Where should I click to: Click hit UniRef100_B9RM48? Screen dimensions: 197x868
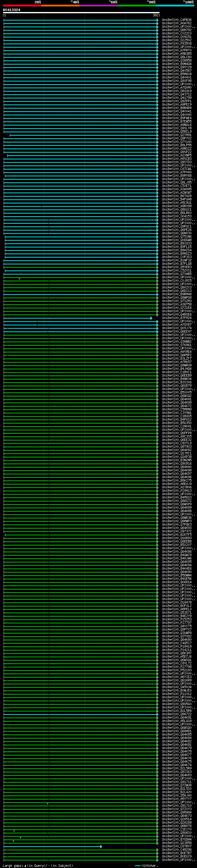tap(176, 294)
